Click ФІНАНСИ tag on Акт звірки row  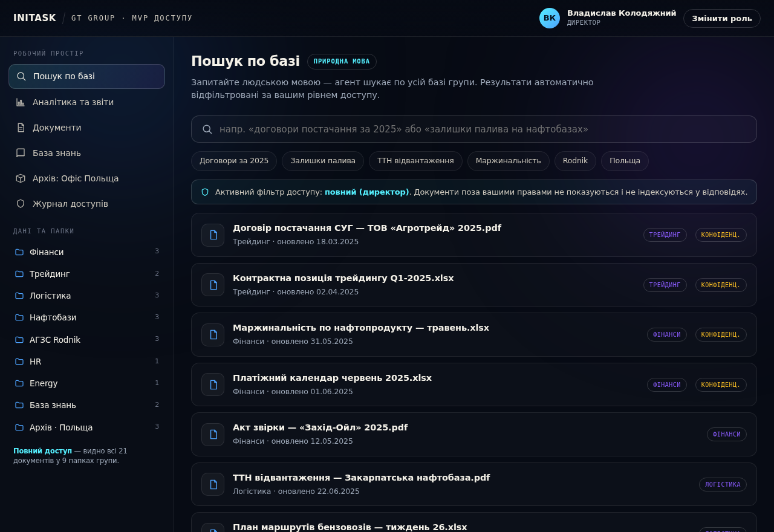coord(727,435)
